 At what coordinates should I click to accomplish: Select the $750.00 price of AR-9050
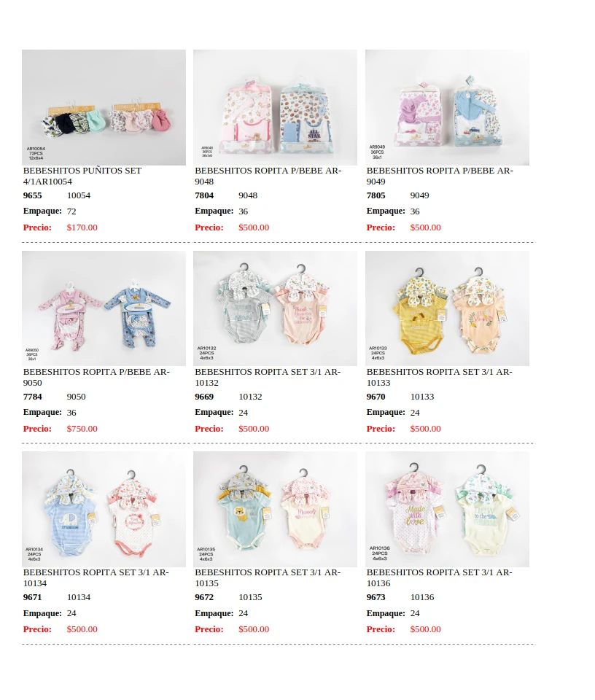point(82,429)
